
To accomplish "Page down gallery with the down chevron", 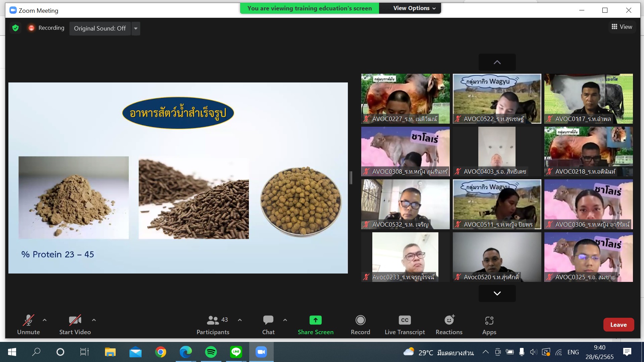I will [497, 293].
